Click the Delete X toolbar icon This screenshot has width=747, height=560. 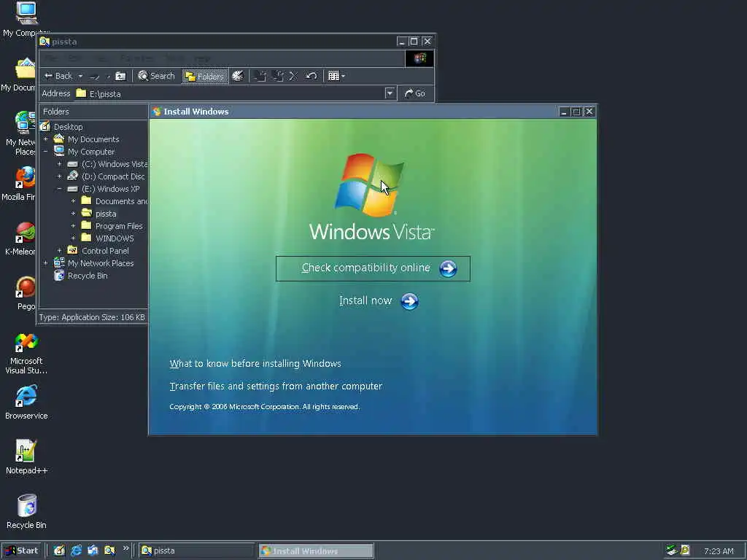tap(293, 76)
